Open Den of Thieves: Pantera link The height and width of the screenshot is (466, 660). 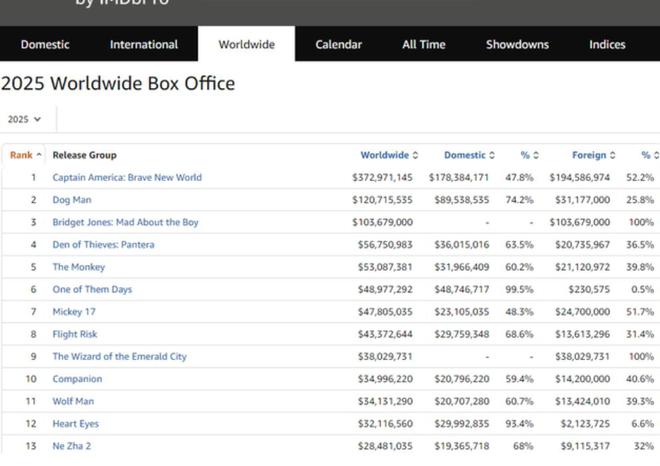(x=104, y=244)
